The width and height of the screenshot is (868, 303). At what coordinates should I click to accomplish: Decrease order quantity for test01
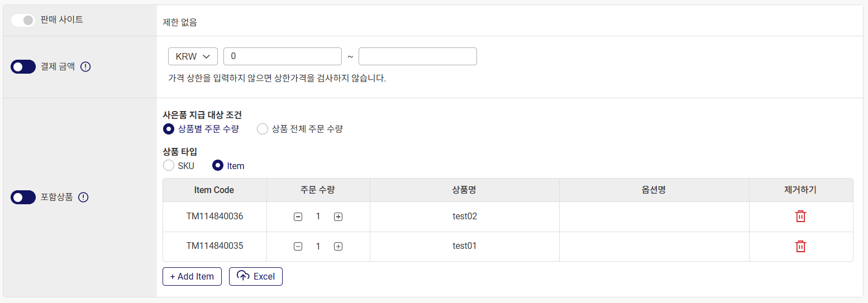[x=298, y=246]
